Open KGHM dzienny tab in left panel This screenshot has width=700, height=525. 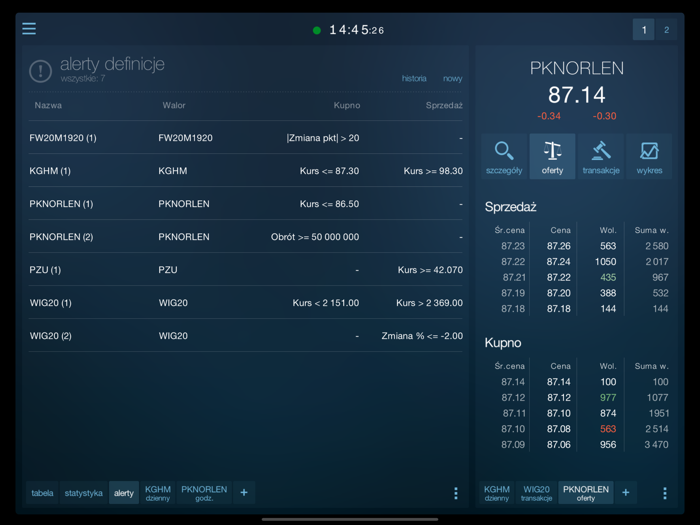pyautogui.click(x=158, y=493)
